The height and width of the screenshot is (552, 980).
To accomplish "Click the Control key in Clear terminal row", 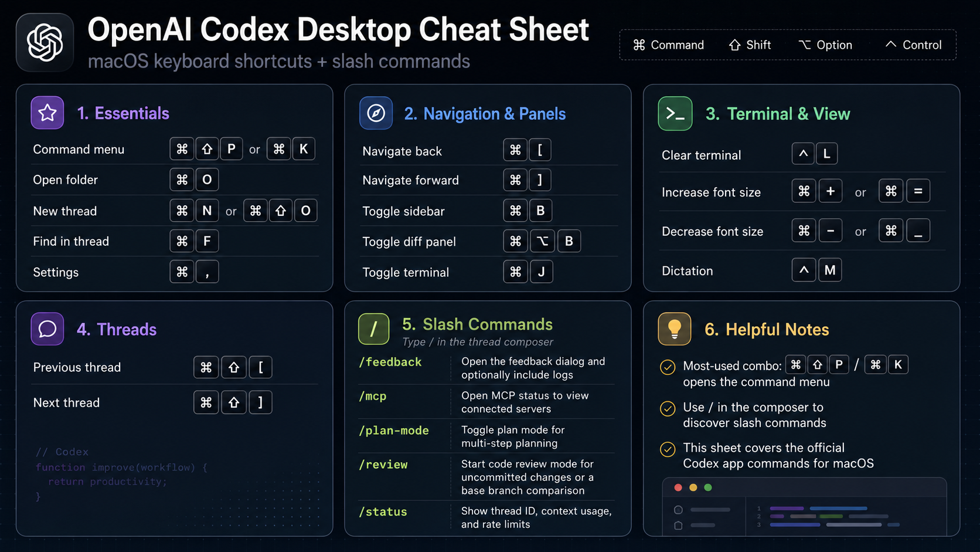I will coord(804,154).
